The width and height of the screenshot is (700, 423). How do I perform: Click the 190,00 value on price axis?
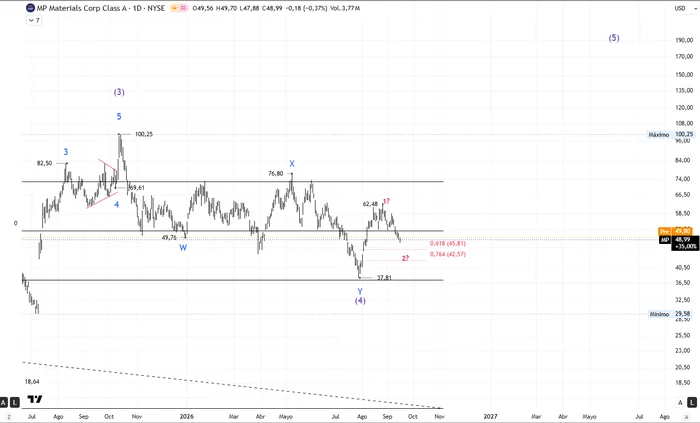[684, 40]
